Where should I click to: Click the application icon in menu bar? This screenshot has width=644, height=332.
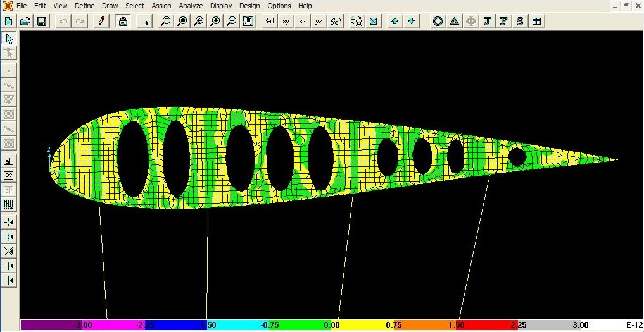tap(8, 6)
